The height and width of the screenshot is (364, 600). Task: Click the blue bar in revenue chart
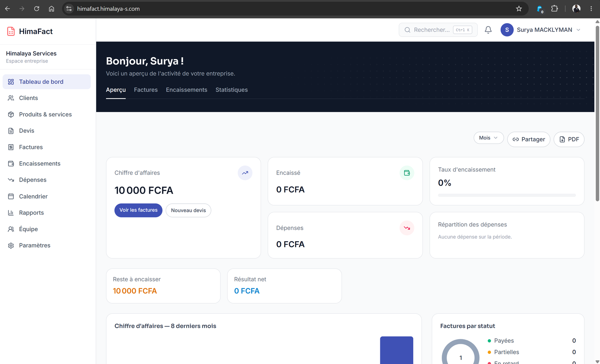tap(397, 350)
